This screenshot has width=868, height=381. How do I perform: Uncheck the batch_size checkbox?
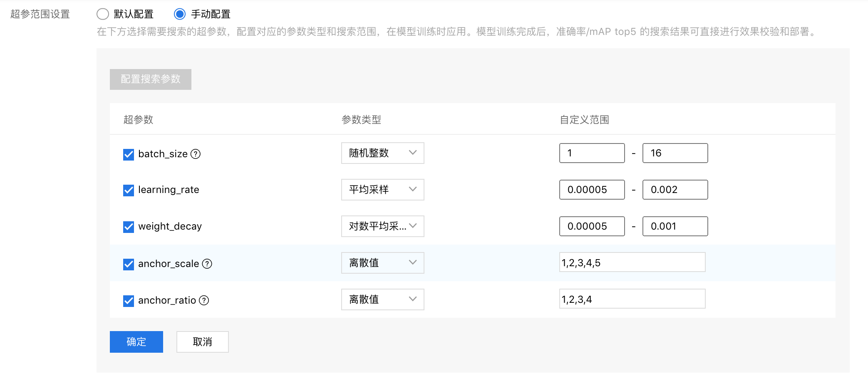pos(129,154)
